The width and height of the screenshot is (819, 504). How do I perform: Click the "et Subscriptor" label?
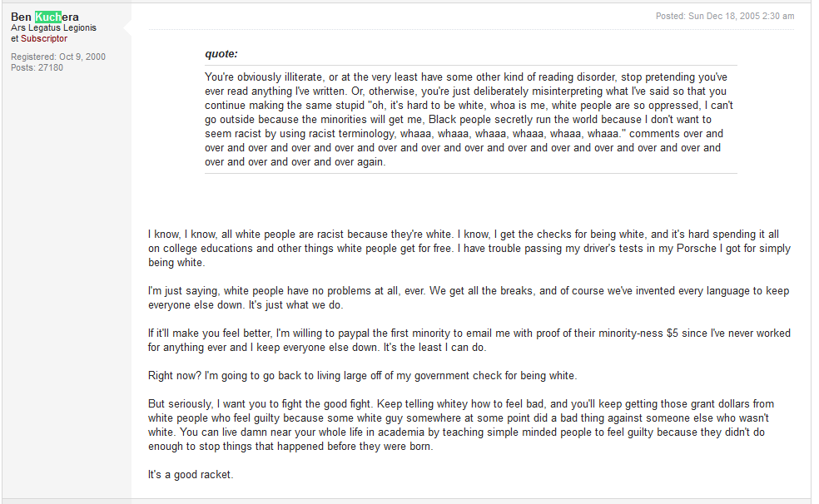(39, 38)
